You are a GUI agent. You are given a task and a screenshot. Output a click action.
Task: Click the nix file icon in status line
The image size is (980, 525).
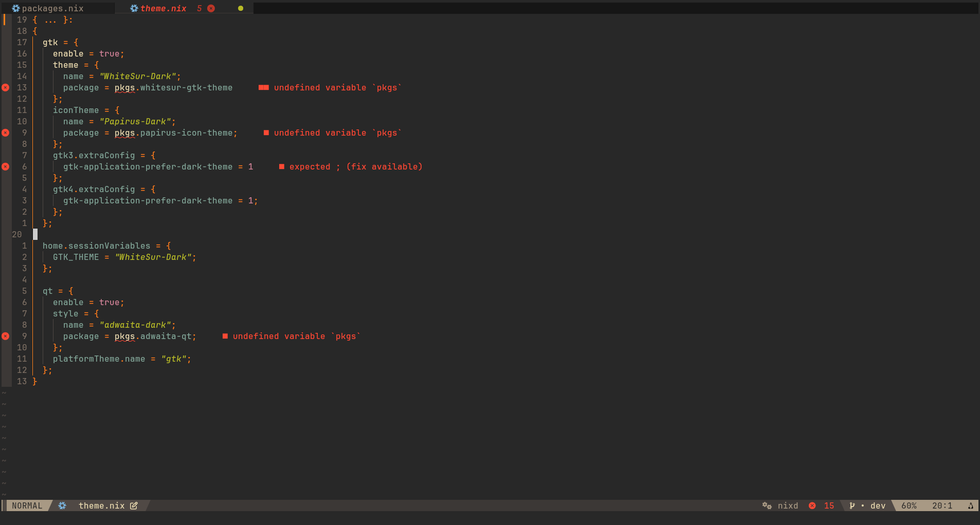click(62, 505)
